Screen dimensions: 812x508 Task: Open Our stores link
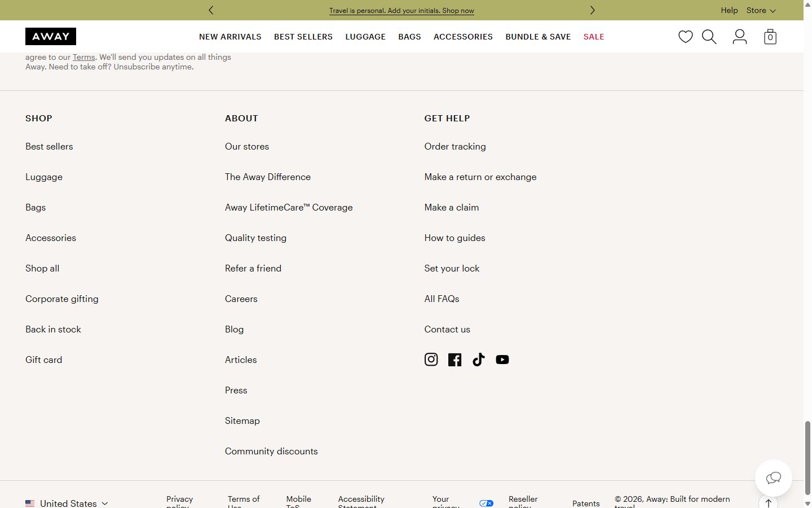coord(247,146)
